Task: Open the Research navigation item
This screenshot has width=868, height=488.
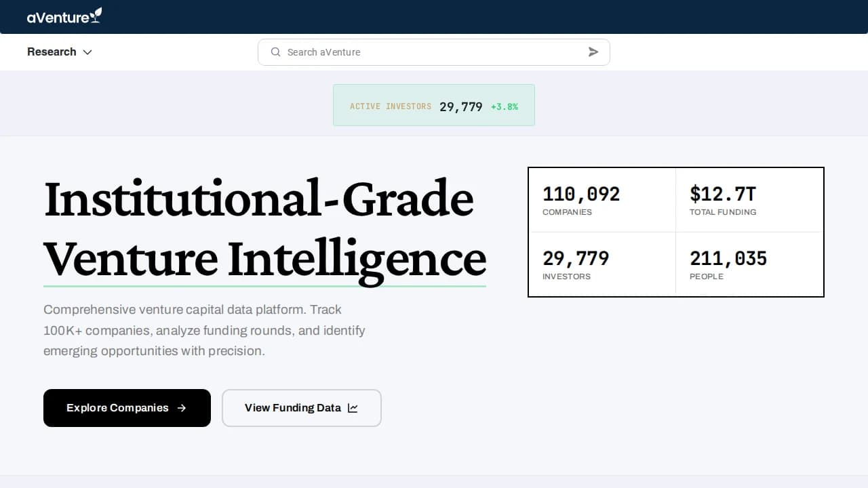Action: [x=52, y=52]
